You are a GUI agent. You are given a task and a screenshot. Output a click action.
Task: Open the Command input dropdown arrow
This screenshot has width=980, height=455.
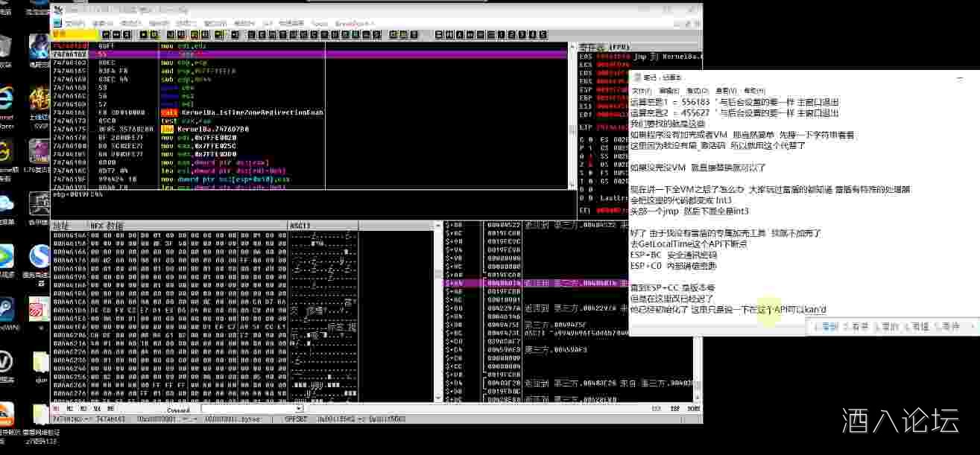[300, 409]
